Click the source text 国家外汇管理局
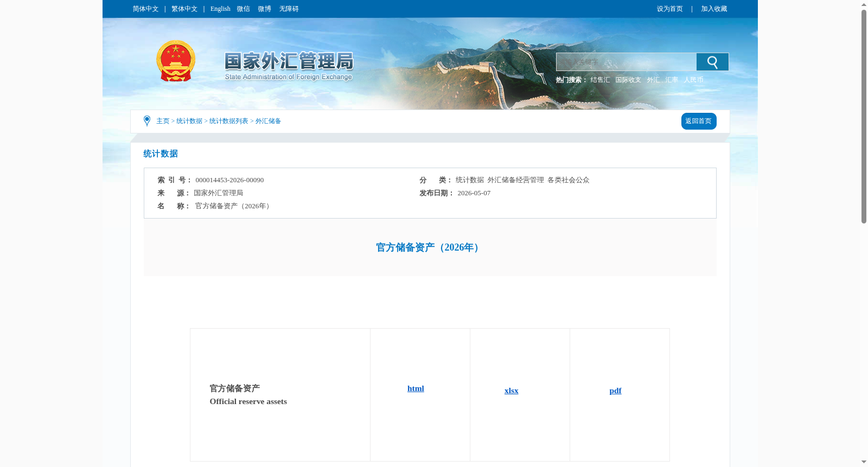Viewport: 868px width, 467px height. tap(219, 193)
